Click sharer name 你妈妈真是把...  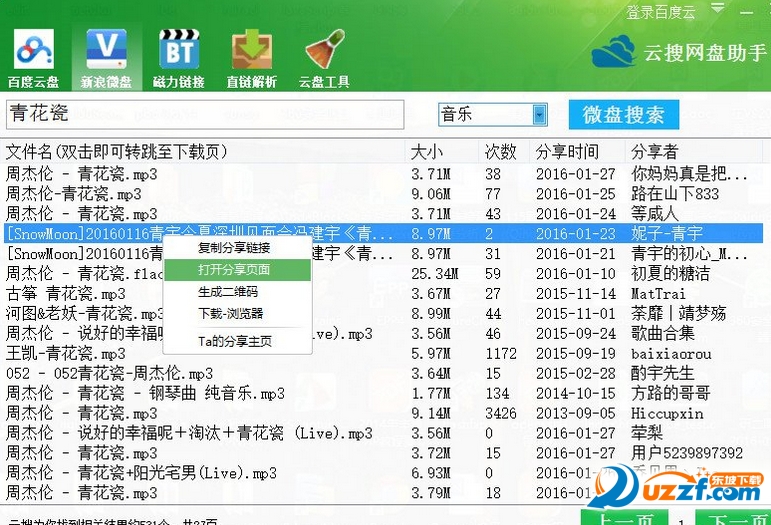point(689,174)
